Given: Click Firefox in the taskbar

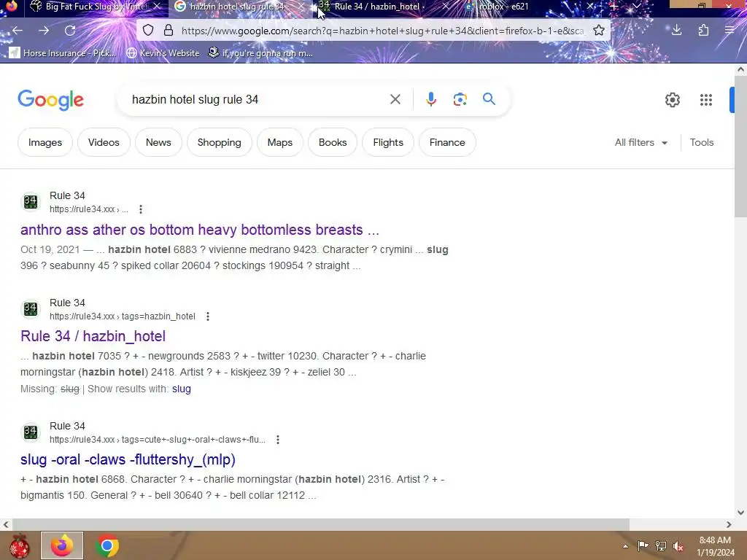Looking at the screenshot, I should 62,545.
